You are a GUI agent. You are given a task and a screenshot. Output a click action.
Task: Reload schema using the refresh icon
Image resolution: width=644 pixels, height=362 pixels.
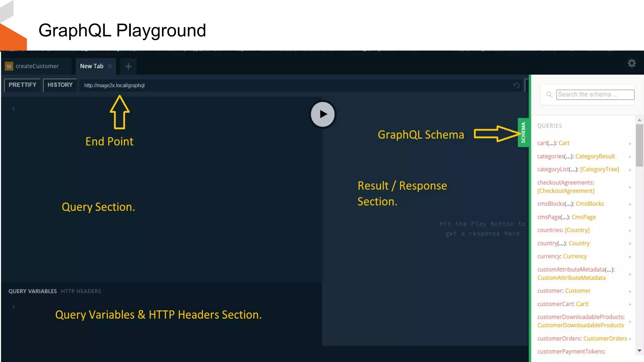pos(516,85)
